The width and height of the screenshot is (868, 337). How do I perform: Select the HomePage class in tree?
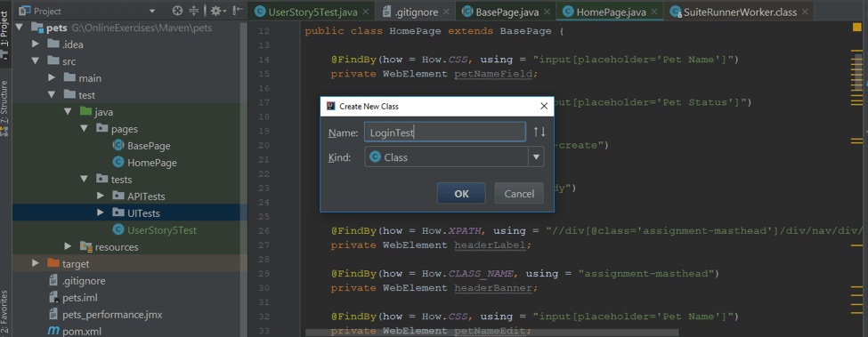tap(151, 163)
